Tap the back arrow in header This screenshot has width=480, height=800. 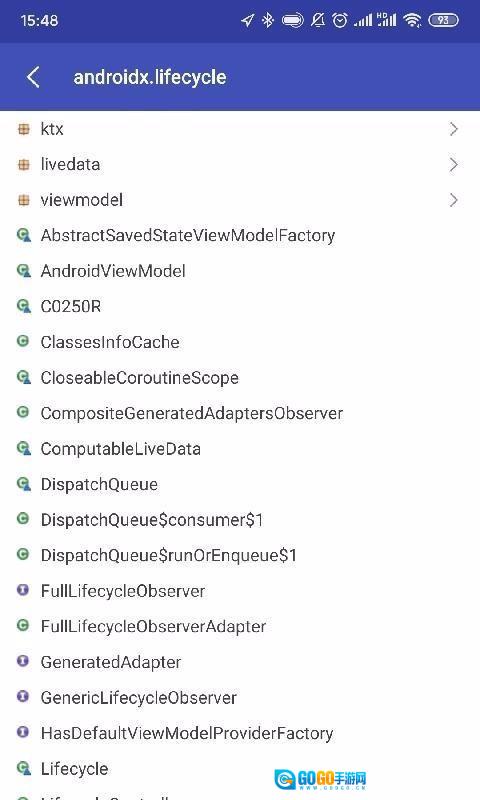33,77
